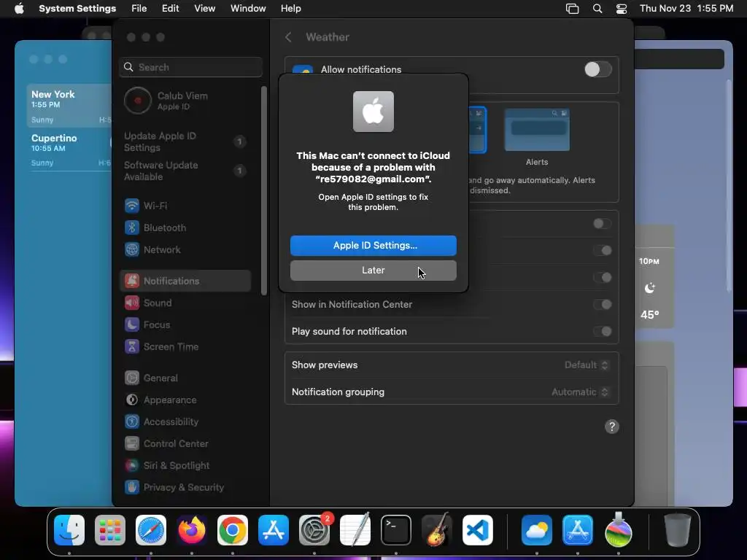Open Finder from the Dock
This screenshot has width=747, height=560.
(69, 530)
